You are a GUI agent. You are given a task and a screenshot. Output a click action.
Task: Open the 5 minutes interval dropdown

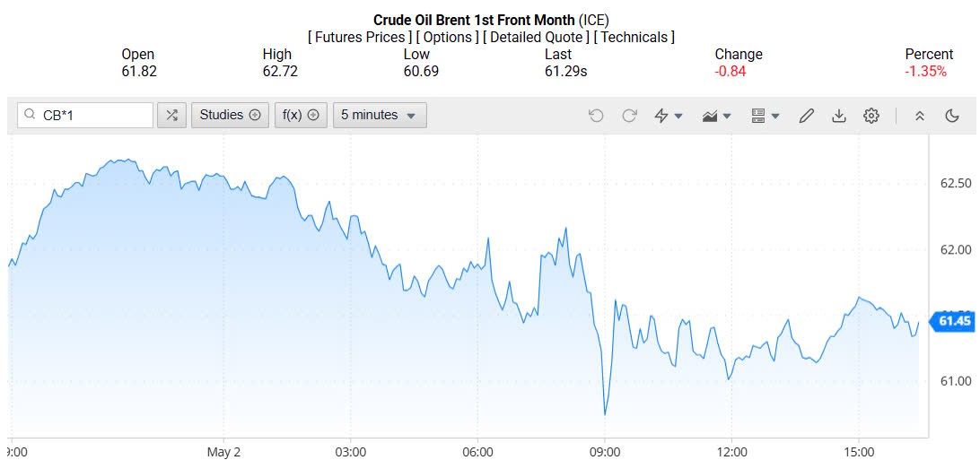point(379,115)
